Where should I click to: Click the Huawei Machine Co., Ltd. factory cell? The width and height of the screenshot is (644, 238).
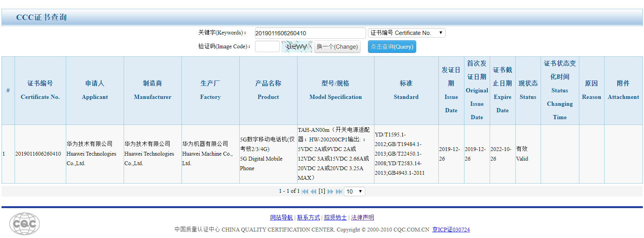click(211, 154)
